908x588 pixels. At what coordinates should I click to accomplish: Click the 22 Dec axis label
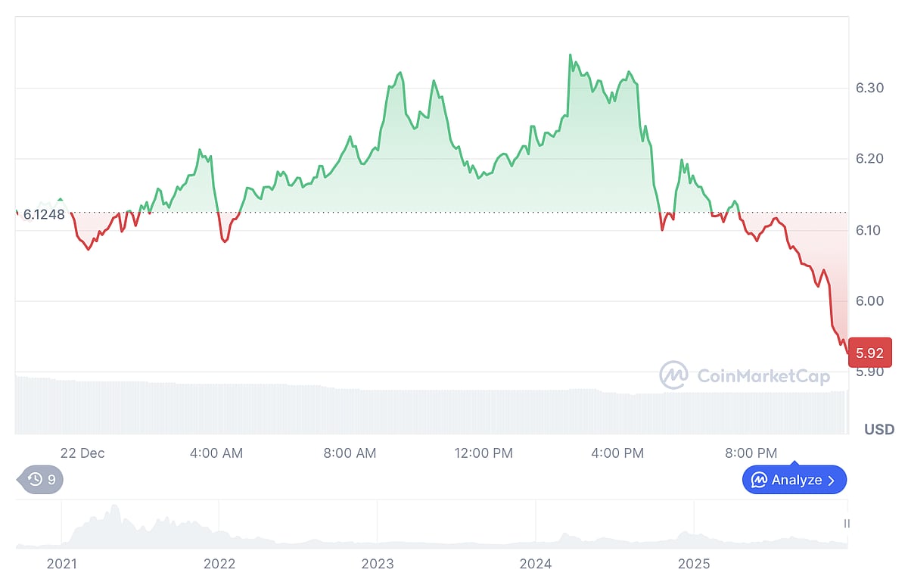[83, 453]
